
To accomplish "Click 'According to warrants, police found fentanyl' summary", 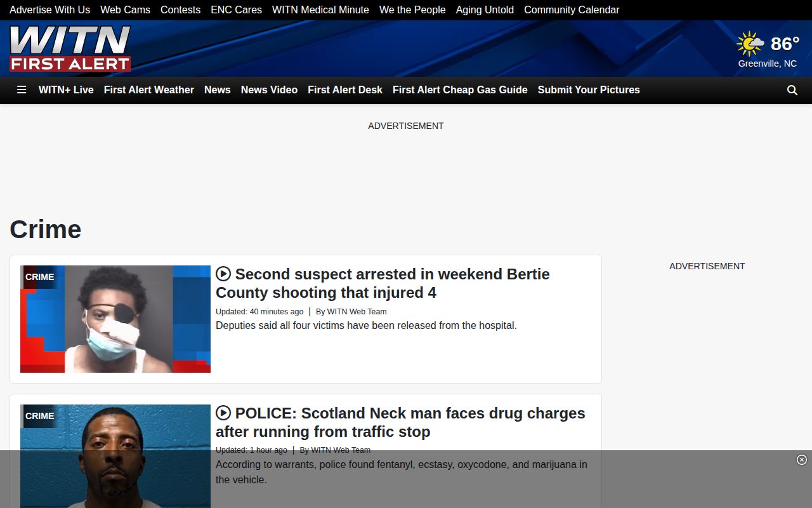I will point(402,472).
